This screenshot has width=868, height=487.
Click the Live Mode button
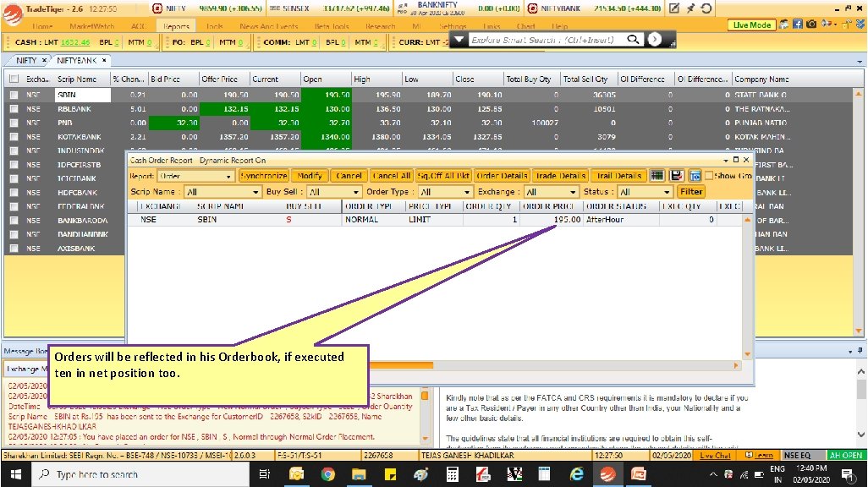point(752,25)
